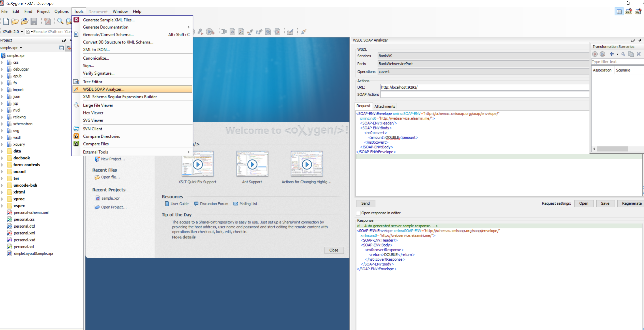Click the Save button for request settings
Image resolution: width=644 pixels, height=330 pixels.
tap(605, 203)
